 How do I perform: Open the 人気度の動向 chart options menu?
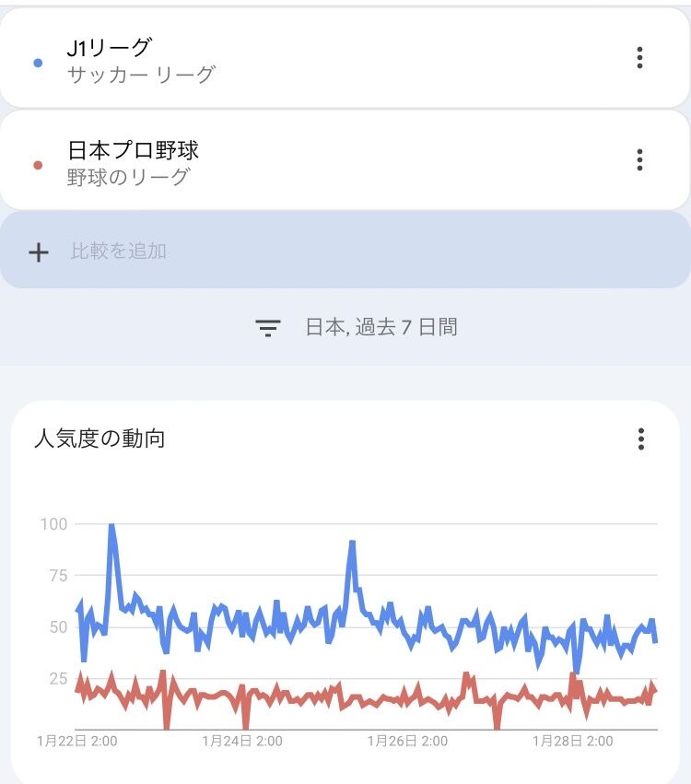(x=641, y=439)
